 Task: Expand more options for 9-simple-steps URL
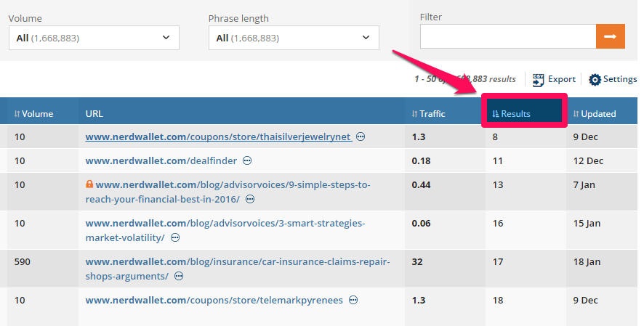250,199
